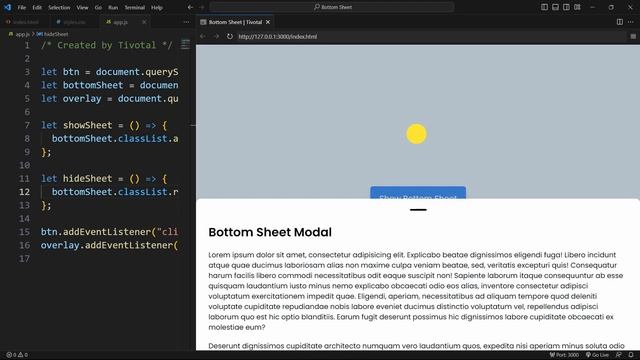This screenshot has width=640, height=360.
Task: Click the preview URL address field
Action: [431, 36]
